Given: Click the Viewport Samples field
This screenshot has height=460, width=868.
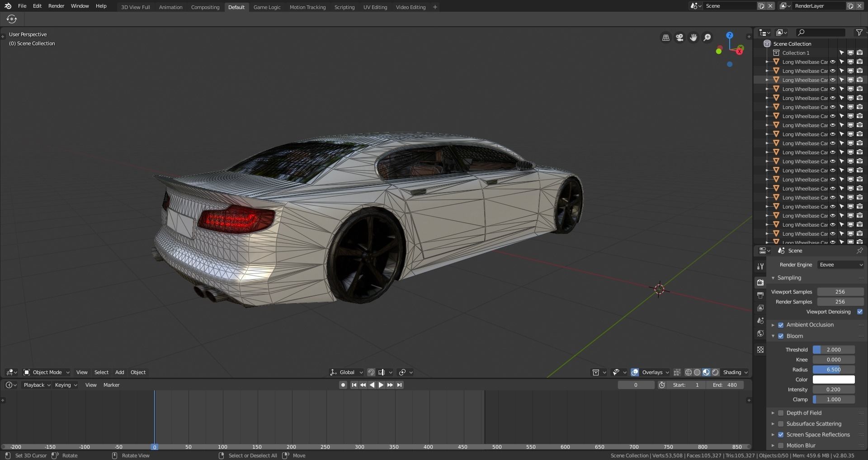Looking at the screenshot, I should coord(840,292).
